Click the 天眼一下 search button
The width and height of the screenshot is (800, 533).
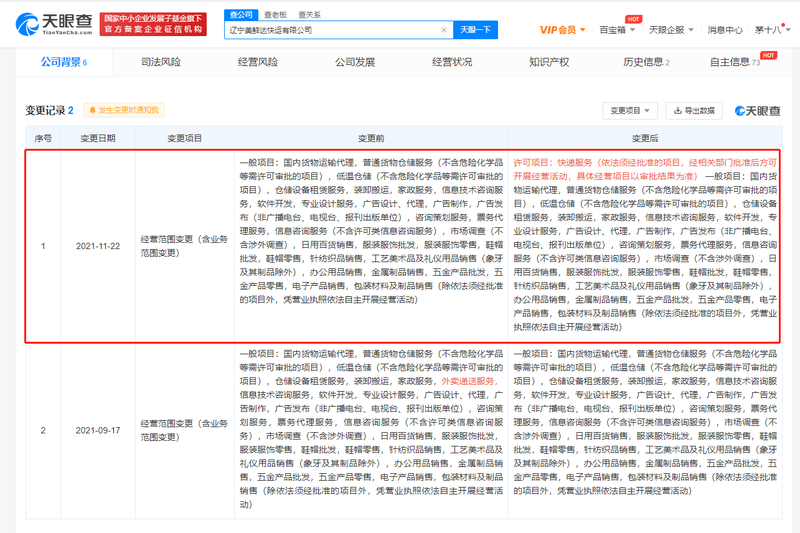tap(476, 30)
